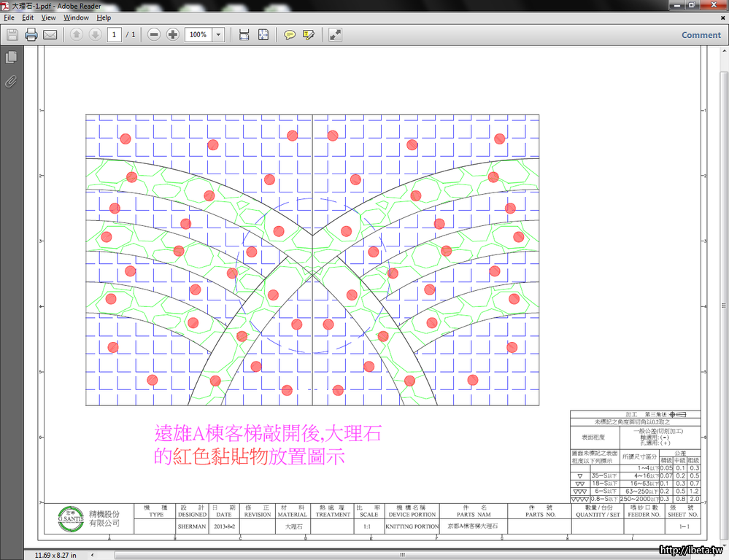Click the Send email envelope icon
This screenshot has width=729, height=560.
[50, 34]
